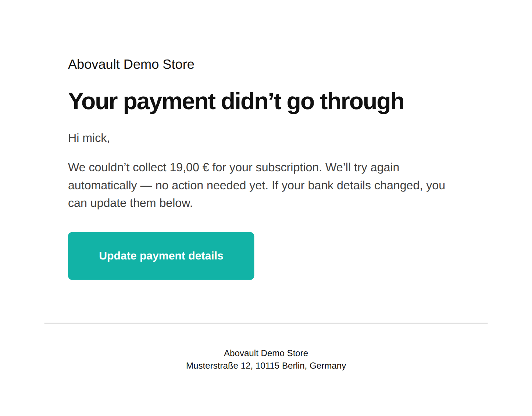Click the word didn't in the headline

tap(251, 101)
